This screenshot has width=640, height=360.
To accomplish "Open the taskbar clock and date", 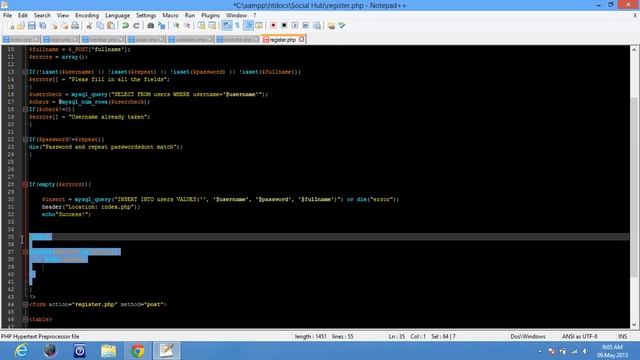I will pyautogui.click(x=612, y=351).
